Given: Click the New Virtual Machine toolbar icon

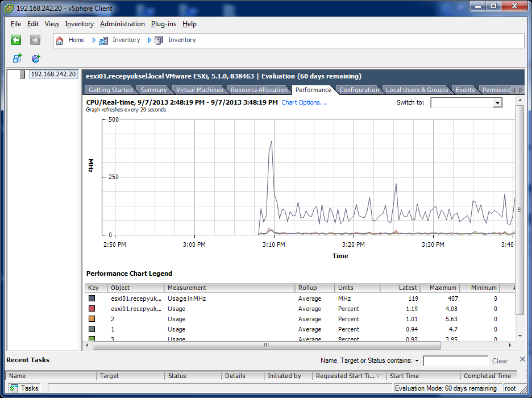Looking at the screenshot, I should point(17,59).
